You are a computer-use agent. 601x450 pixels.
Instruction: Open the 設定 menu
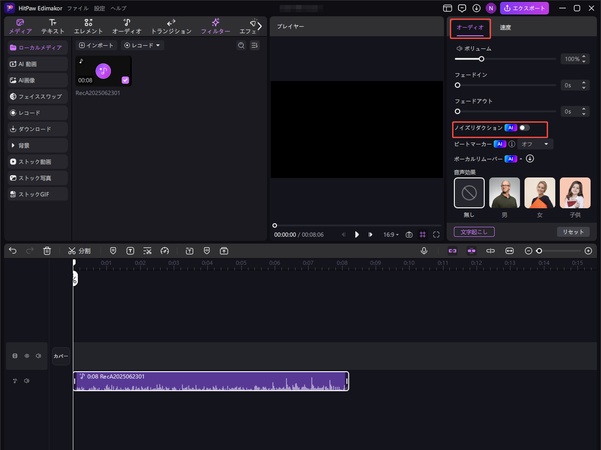tap(100, 8)
